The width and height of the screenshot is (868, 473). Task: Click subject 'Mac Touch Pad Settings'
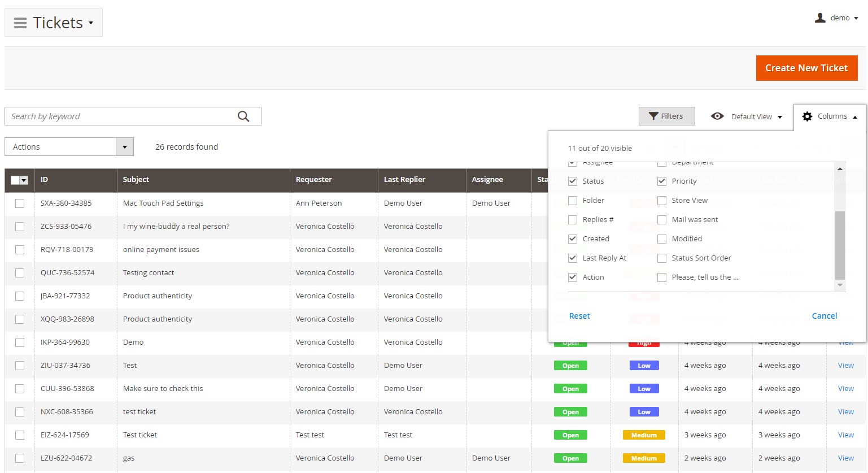(x=163, y=203)
